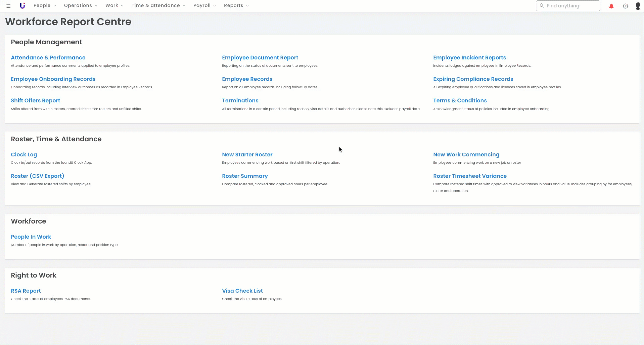Open the notifications bell
Image resolution: width=644 pixels, height=345 pixels.
click(x=611, y=6)
